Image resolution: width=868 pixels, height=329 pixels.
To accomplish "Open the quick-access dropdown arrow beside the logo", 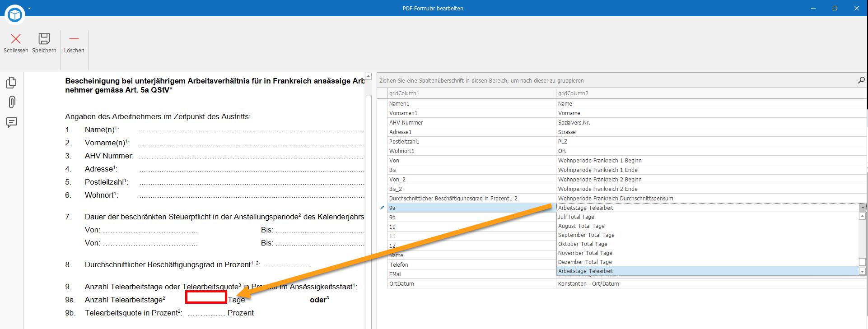I will (29, 8).
